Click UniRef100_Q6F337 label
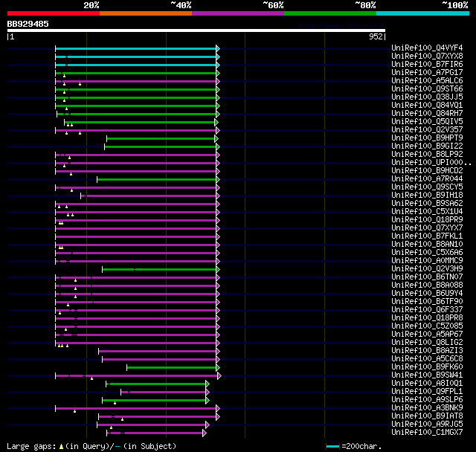The width and height of the screenshot is (476, 452). [427, 310]
